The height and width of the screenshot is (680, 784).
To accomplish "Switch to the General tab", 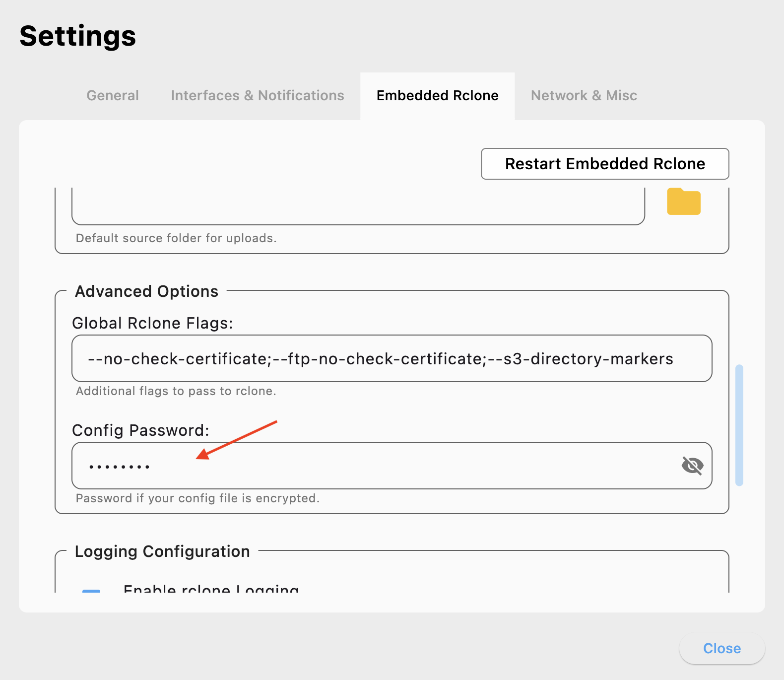I will coord(113,95).
